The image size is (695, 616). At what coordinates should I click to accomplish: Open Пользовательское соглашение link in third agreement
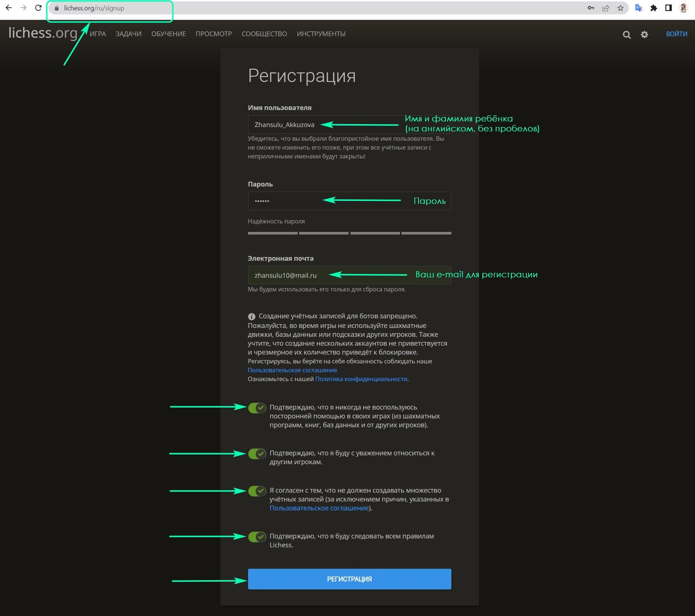319,508
